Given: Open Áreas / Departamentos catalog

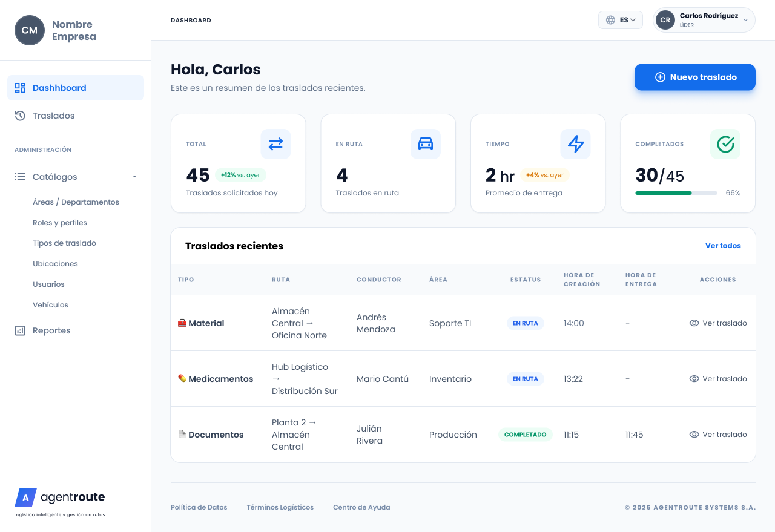Looking at the screenshot, I should 76,202.
